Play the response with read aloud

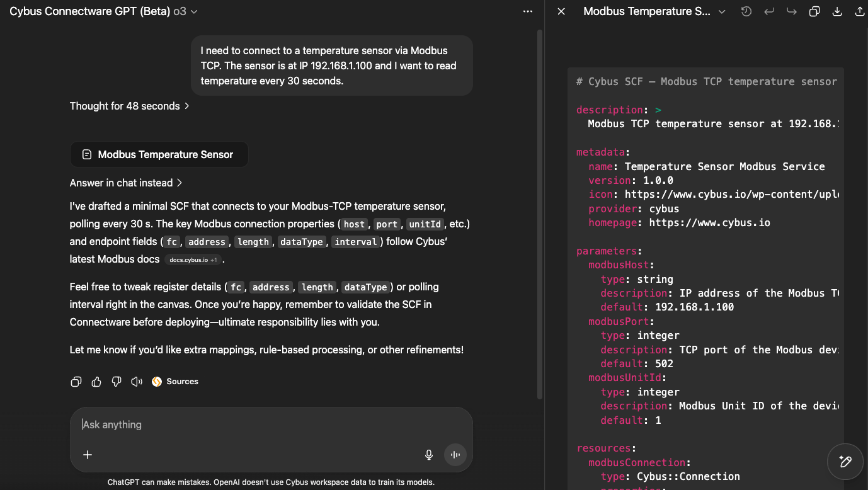[136, 382]
